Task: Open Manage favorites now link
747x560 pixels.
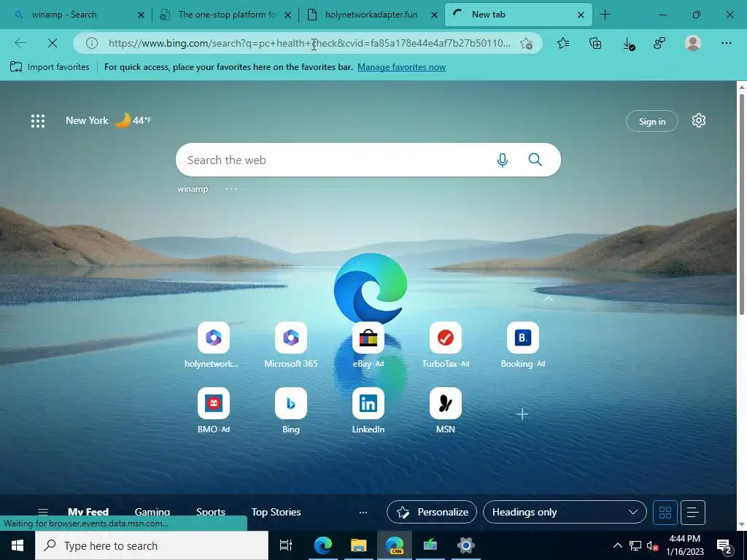Action: click(x=401, y=67)
